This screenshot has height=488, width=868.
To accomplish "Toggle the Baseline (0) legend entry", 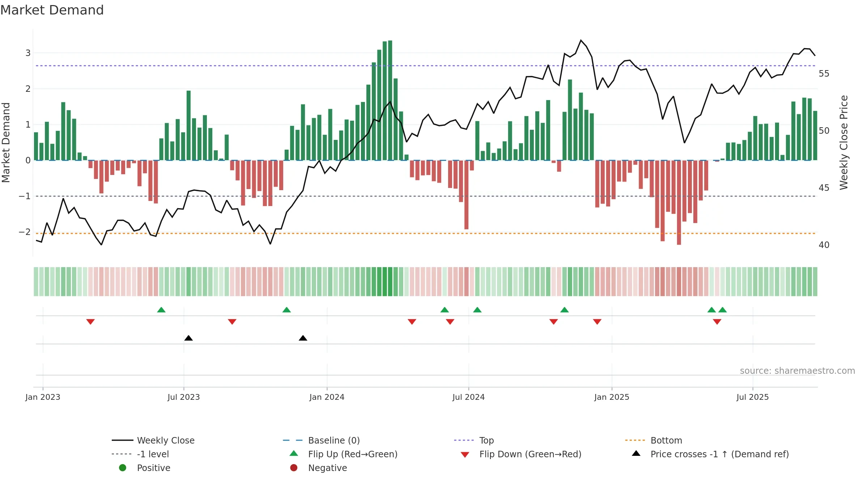I will point(321,440).
